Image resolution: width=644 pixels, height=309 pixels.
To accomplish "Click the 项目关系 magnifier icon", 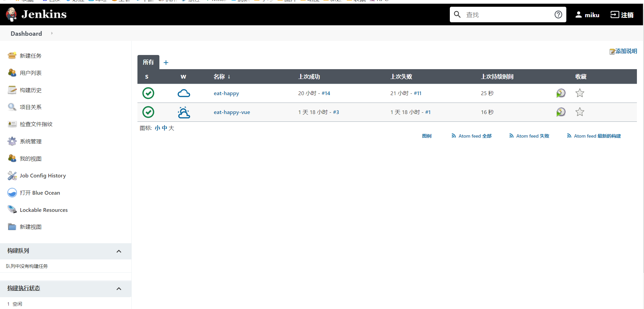I will coord(12,107).
